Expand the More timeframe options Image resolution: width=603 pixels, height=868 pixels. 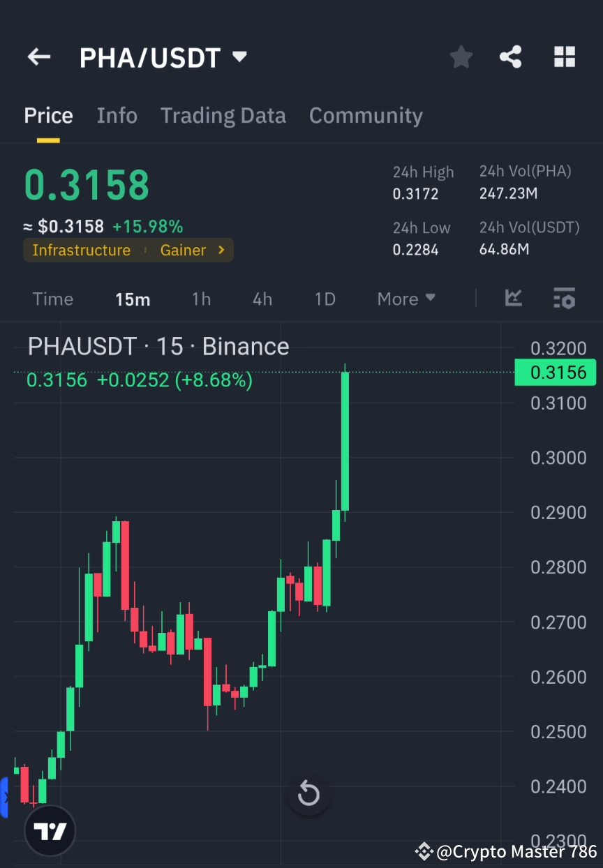click(405, 299)
